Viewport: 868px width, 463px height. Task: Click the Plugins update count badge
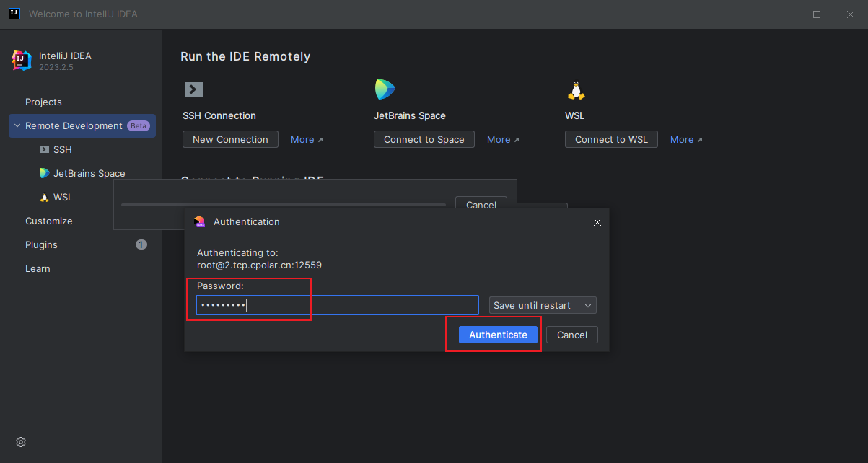141,244
